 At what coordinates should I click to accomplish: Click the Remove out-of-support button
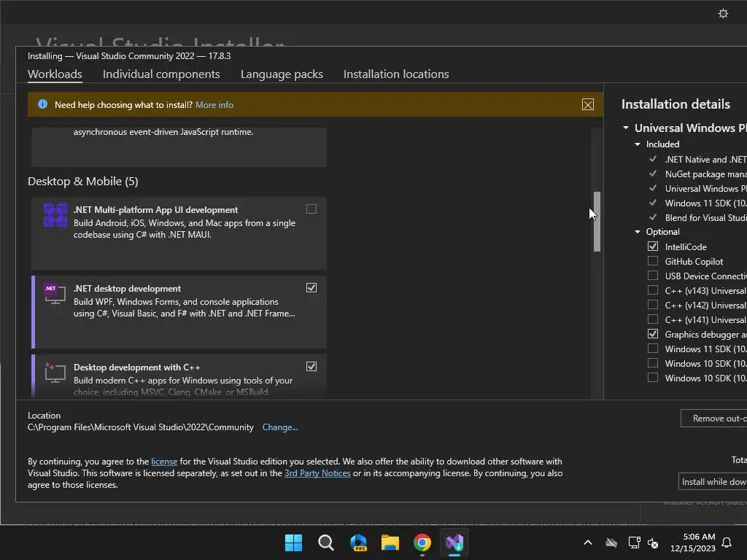713,418
